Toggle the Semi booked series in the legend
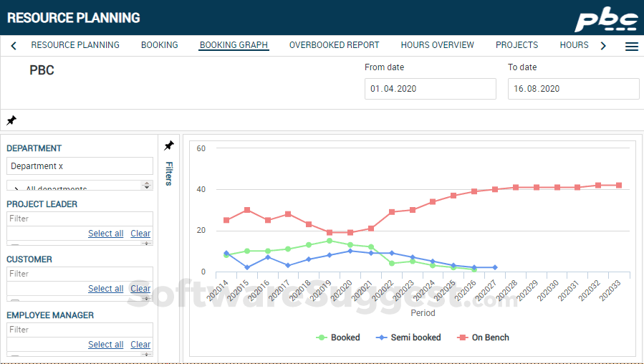 pyautogui.click(x=409, y=337)
